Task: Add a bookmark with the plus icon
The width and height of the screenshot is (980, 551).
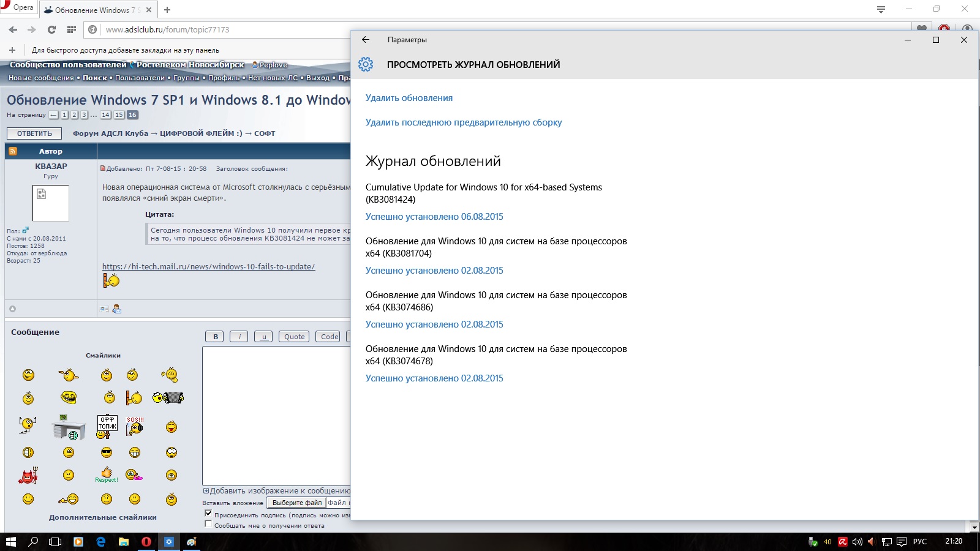Action: tap(12, 50)
